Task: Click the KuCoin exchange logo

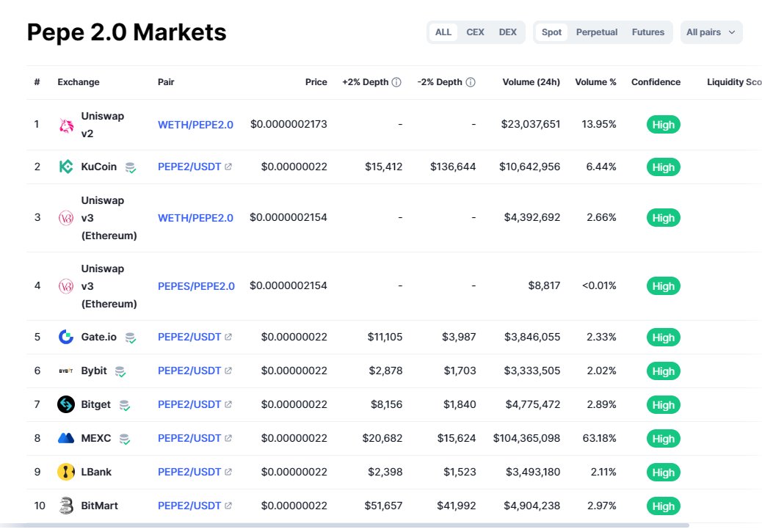Action: 66,167
